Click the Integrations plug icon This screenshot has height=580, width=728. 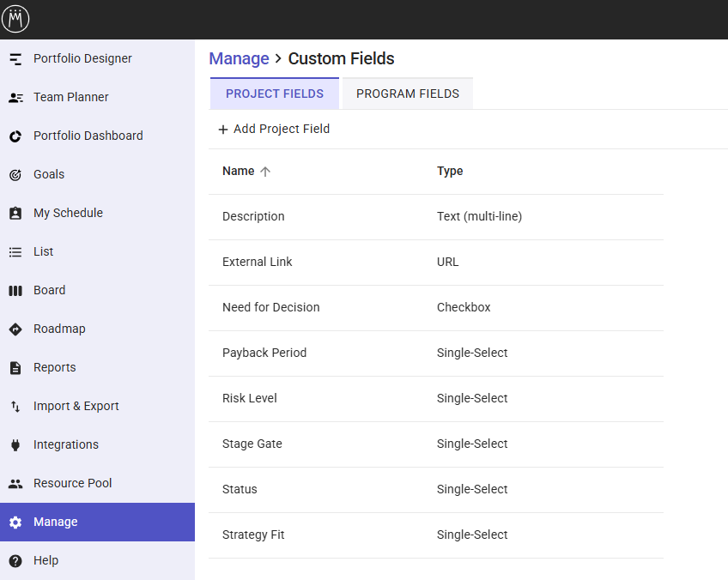(15, 445)
